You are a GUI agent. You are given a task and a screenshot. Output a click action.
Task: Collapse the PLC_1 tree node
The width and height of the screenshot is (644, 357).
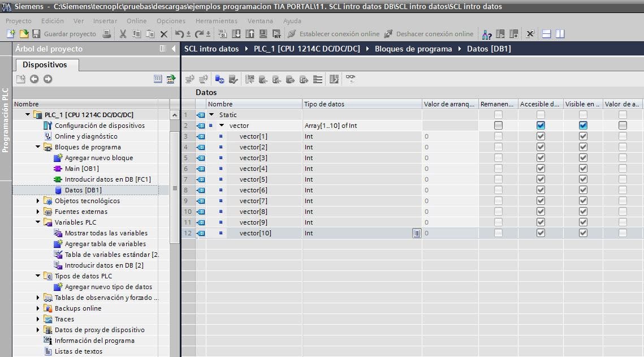tap(28, 115)
